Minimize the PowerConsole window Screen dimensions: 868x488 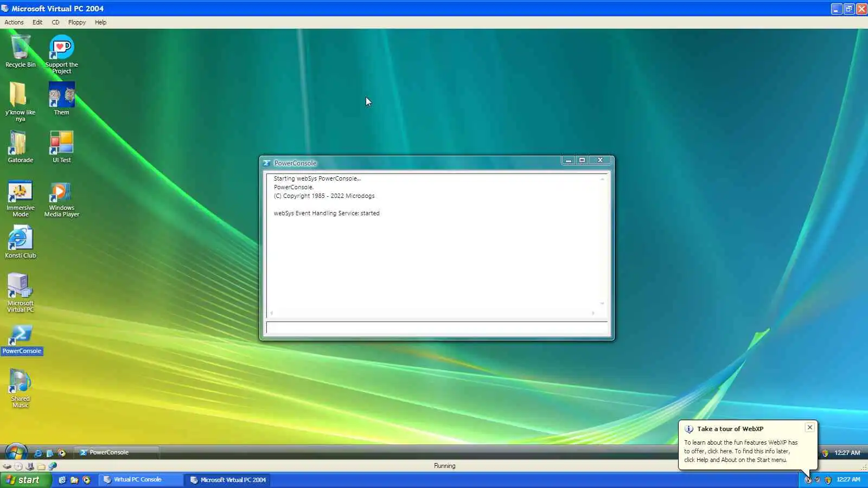pyautogui.click(x=568, y=160)
